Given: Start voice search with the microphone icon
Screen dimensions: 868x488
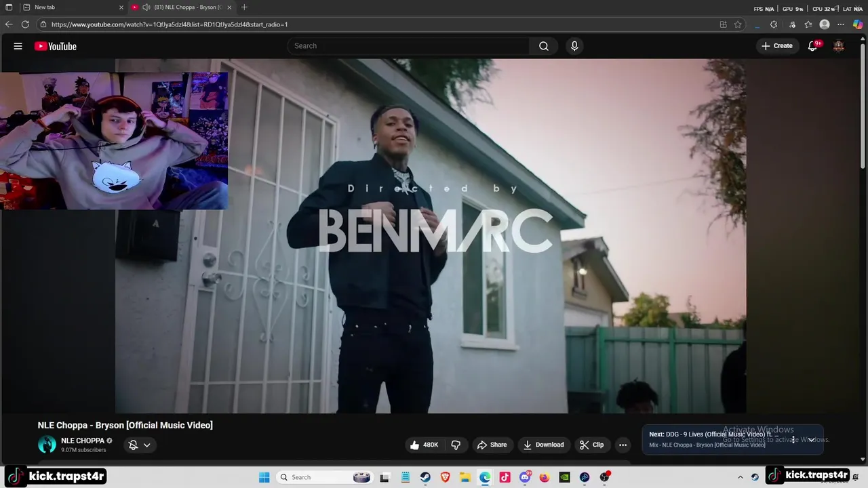Looking at the screenshot, I should (574, 46).
